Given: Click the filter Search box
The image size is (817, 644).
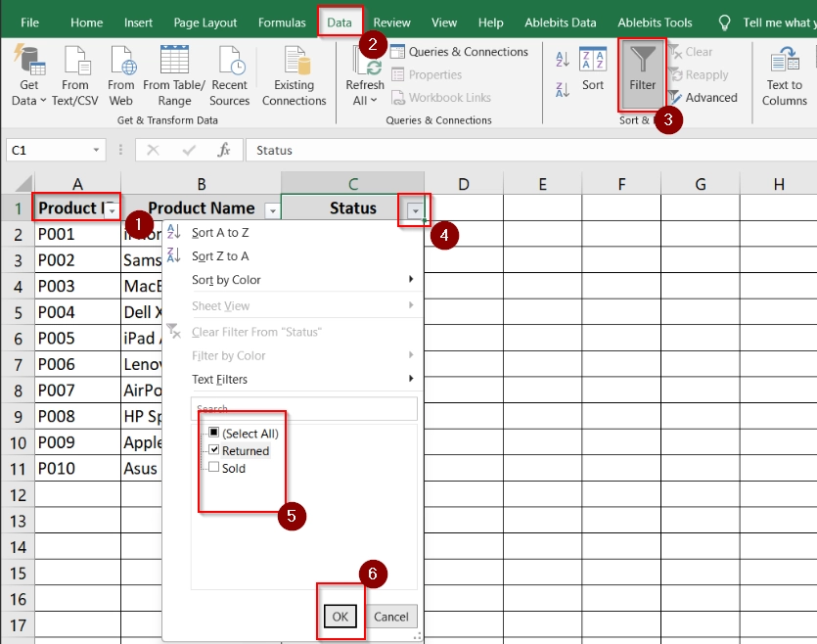Looking at the screenshot, I should [304, 408].
